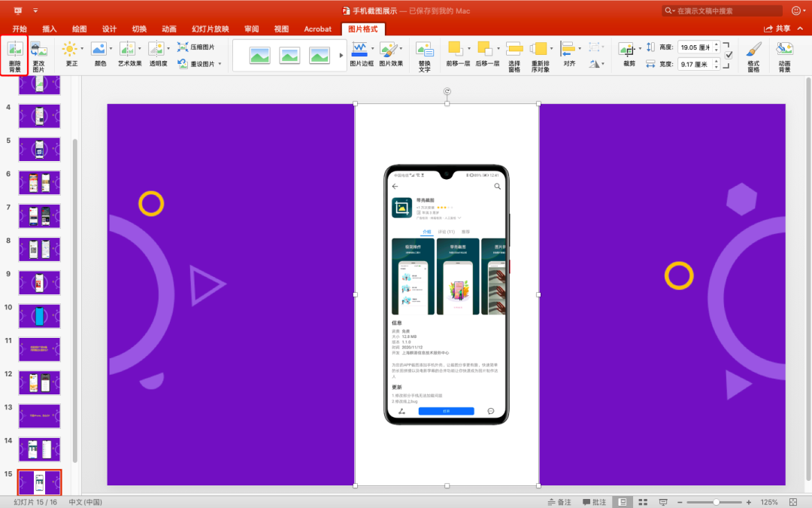Click Compress Pictures (压缩图片)
The height and width of the screenshot is (508, 812).
[195, 47]
